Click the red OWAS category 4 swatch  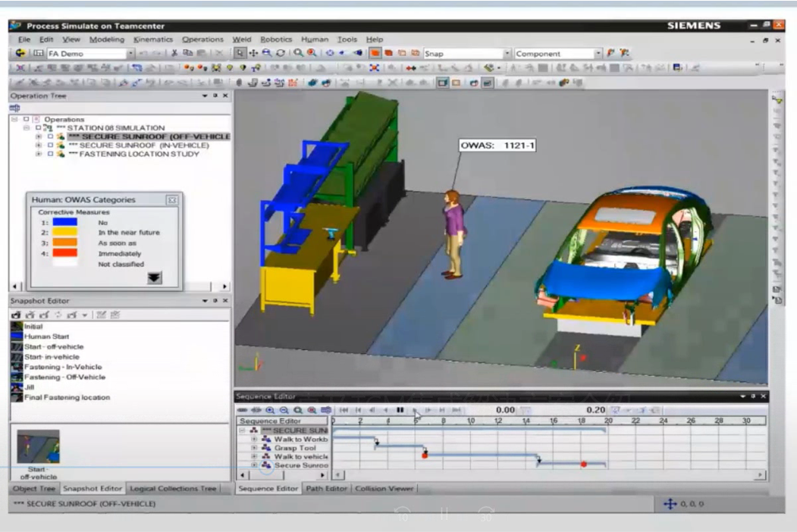65,253
